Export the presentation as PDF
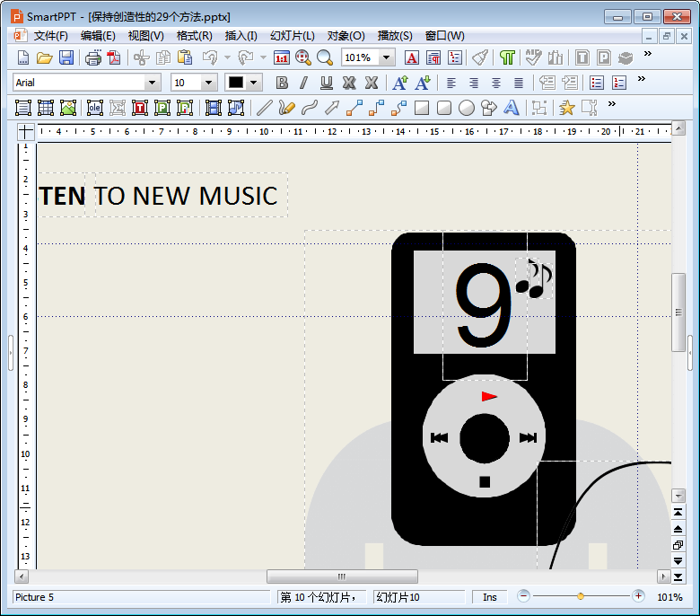This screenshot has height=616, width=700. 114,58
